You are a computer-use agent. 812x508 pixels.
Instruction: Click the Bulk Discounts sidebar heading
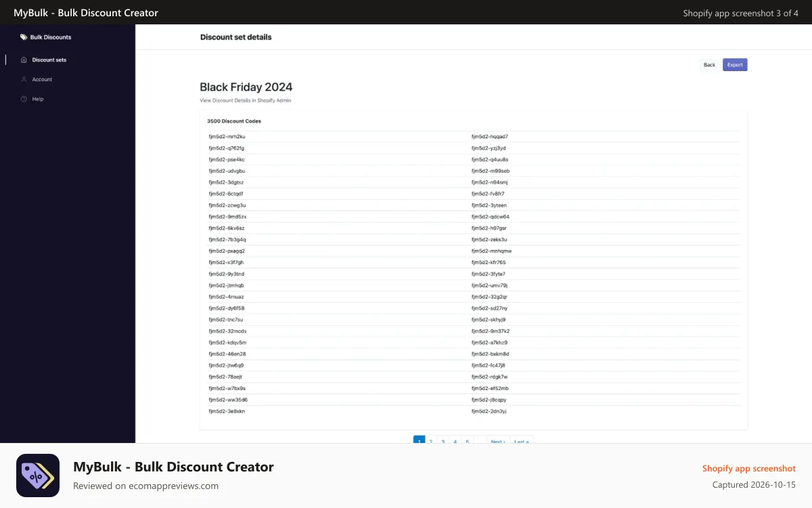[x=51, y=37]
